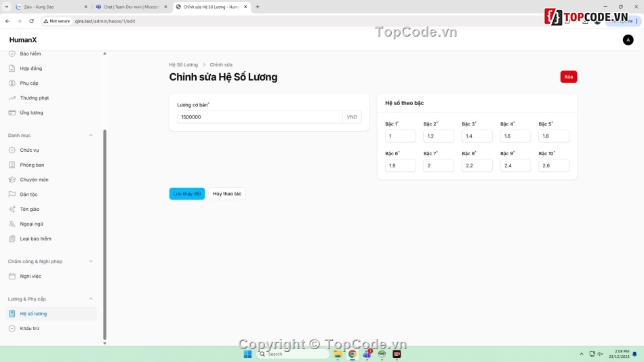644x362 pixels.
Task: Click the Bậc 1 input field
Action: coord(400,136)
